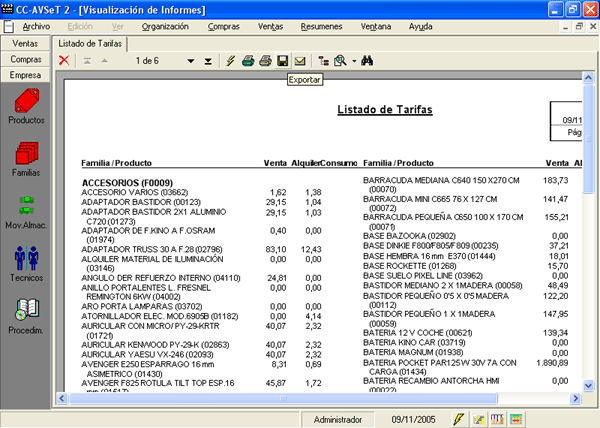Minimize the inner report window
600x428 pixels.
pyautogui.click(x=566, y=26)
